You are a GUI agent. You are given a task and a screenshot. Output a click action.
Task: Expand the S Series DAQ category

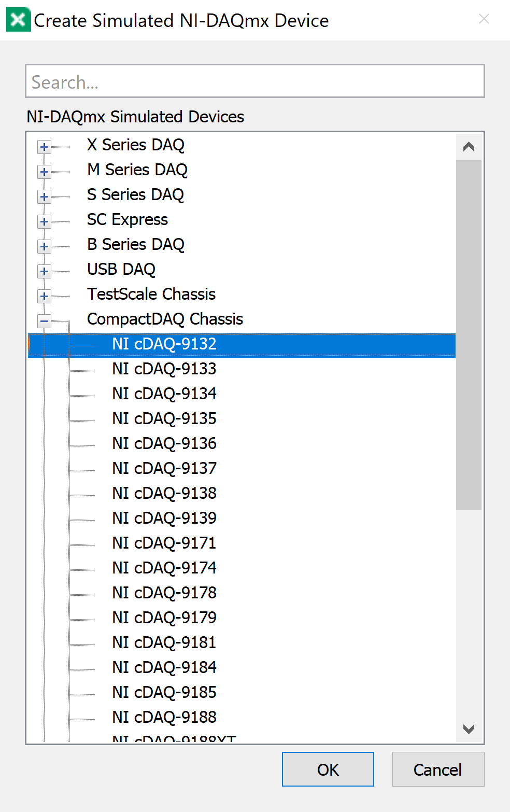coord(44,197)
